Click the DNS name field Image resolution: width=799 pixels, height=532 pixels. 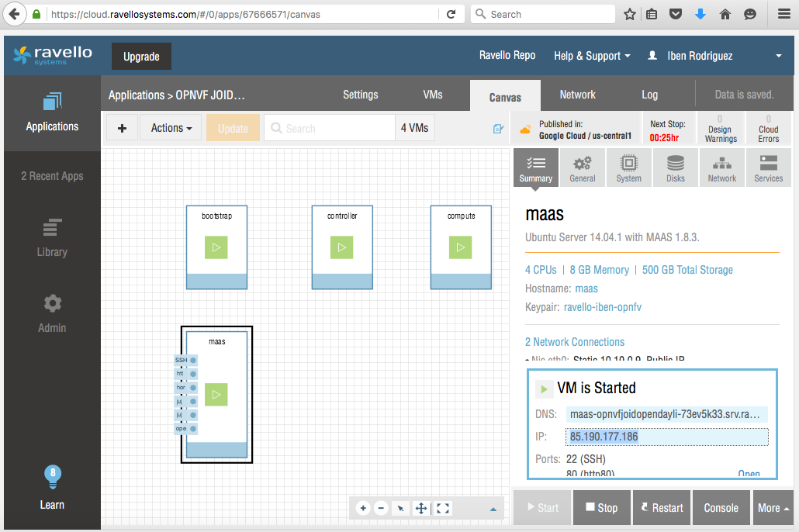[666, 414]
